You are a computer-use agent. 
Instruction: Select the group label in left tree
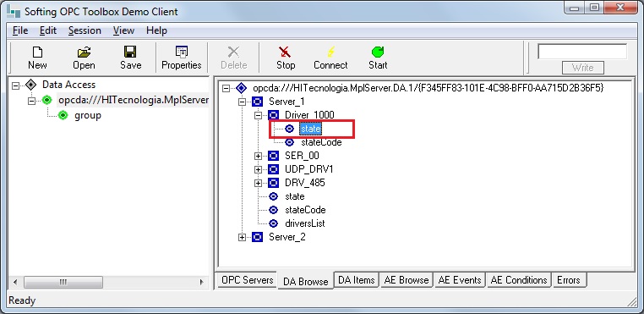pos(88,116)
